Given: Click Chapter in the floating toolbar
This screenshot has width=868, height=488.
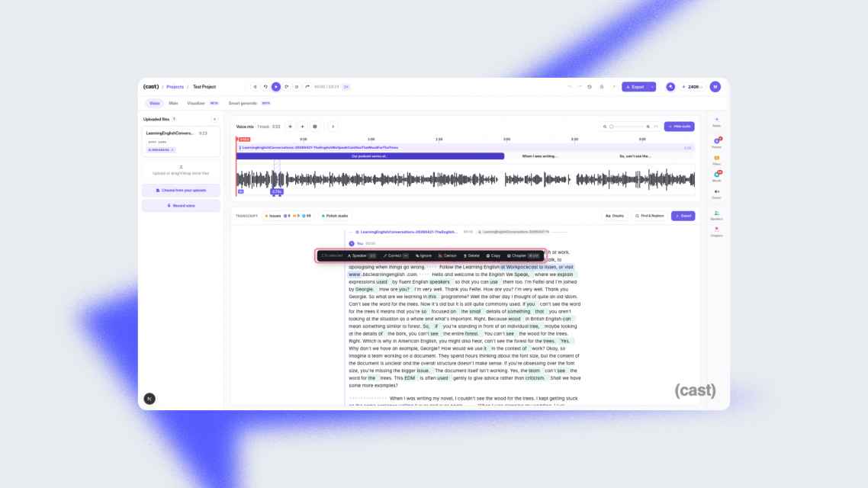Looking at the screenshot, I should coord(523,255).
